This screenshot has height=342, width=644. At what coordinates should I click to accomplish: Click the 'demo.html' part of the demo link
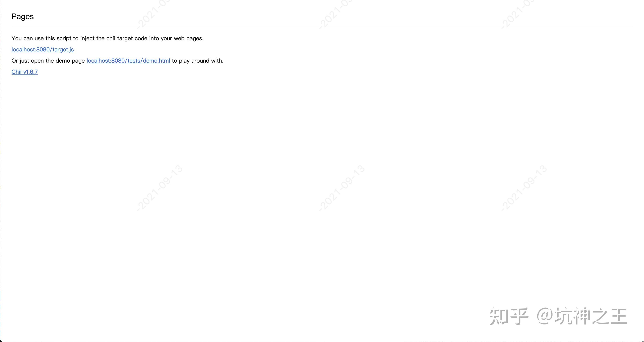pos(156,61)
